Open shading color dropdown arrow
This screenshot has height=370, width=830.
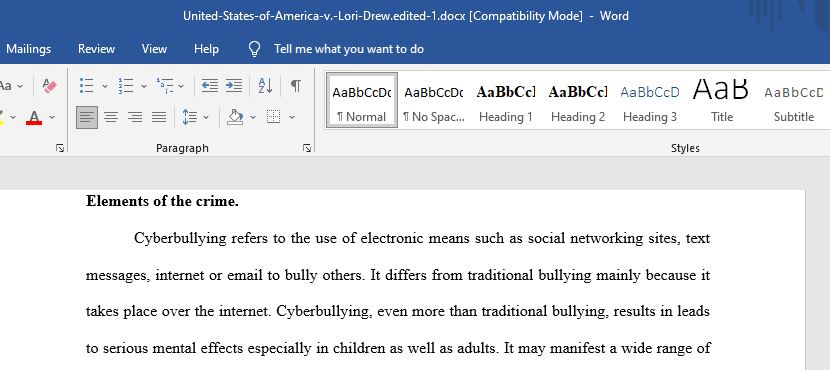pyautogui.click(x=253, y=117)
